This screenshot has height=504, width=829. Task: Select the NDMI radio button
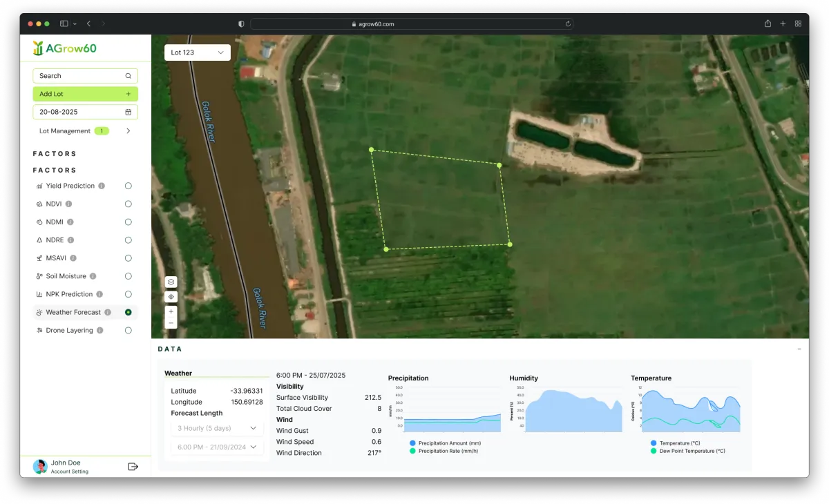pyautogui.click(x=128, y=222)
